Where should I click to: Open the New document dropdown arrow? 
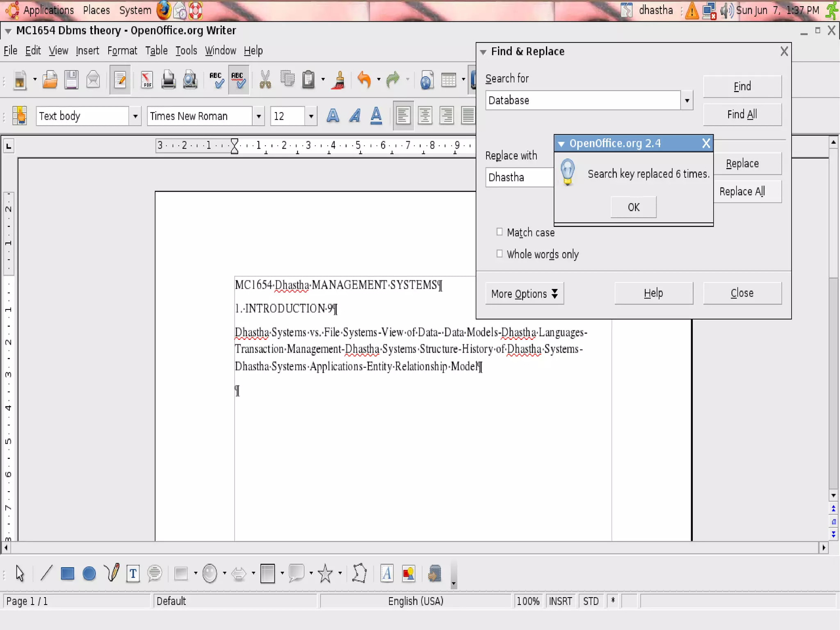(35, 80)
